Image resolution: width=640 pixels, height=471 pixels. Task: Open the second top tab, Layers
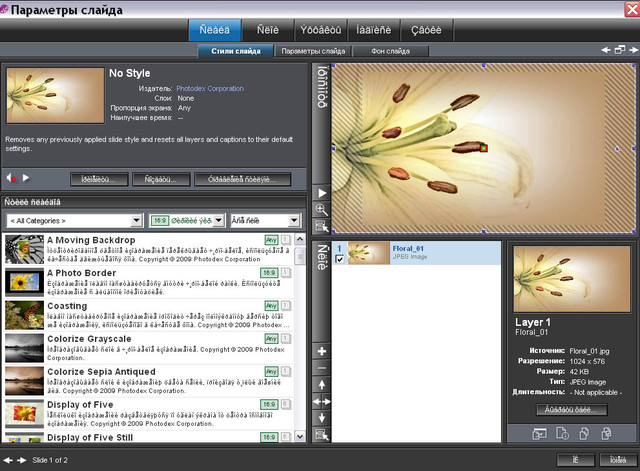[x=268, y=30]
